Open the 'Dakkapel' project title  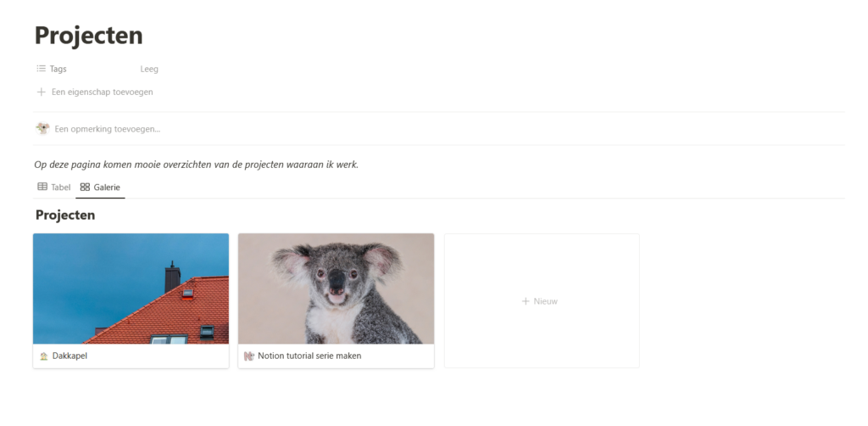click(70, 356)
